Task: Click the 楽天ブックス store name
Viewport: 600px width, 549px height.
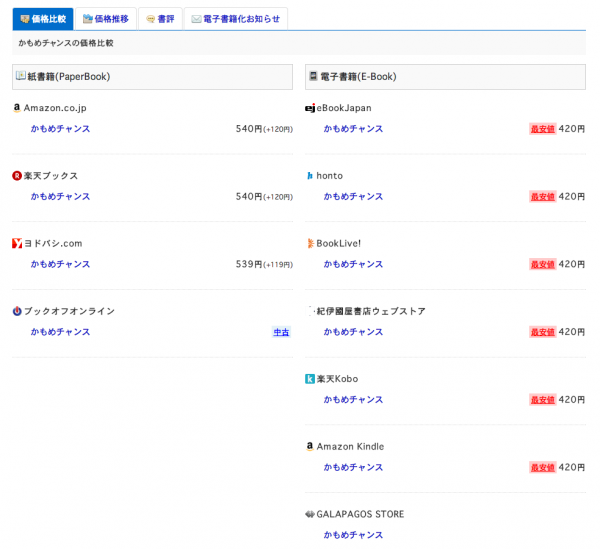Action: [51, 176]
